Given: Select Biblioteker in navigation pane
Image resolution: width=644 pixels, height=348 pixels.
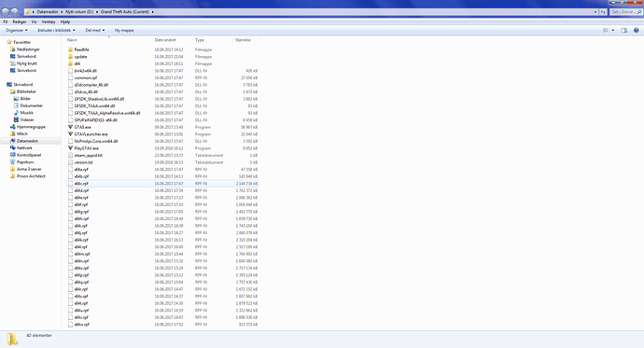Looking at the screenshot, I should pos(27,91).
